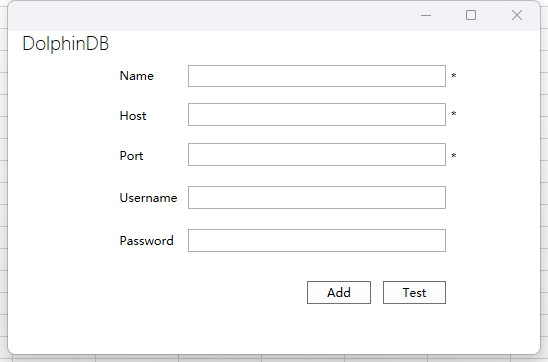Image resolution: width=548 pixels, height=362 pixels.
Task: Maximize the DolphinDB dialog window
Action: click(x=471, y=15)
